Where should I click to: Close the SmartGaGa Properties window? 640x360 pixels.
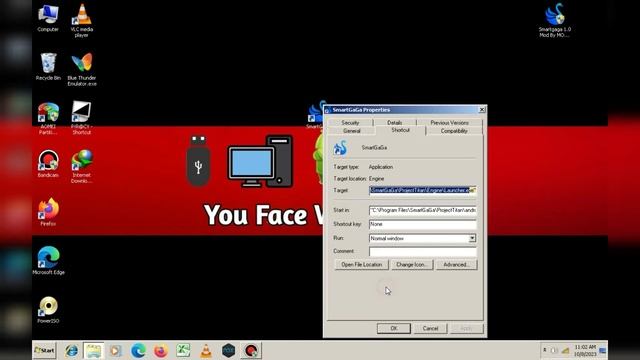click(482, 110)
